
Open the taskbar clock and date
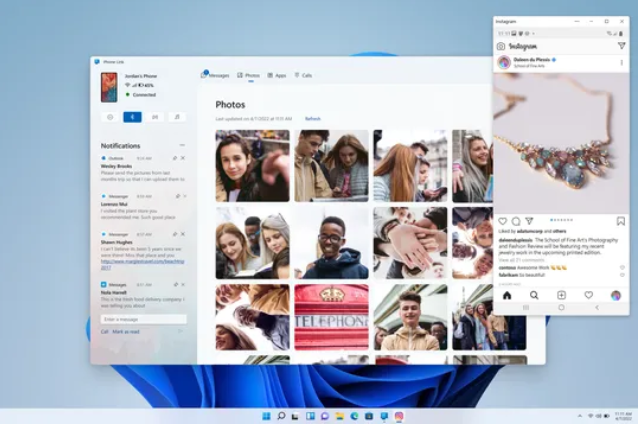(x=623, y=416)
